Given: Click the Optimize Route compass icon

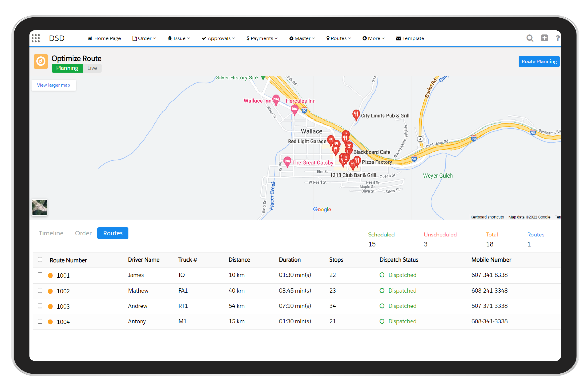Looking at the screenshot, I should click(x=41, y=61).
